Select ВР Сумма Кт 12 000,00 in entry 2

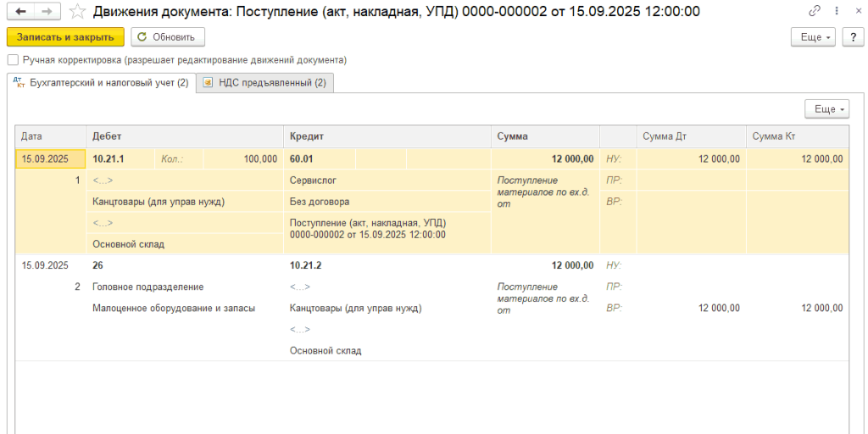pos(797,309)
